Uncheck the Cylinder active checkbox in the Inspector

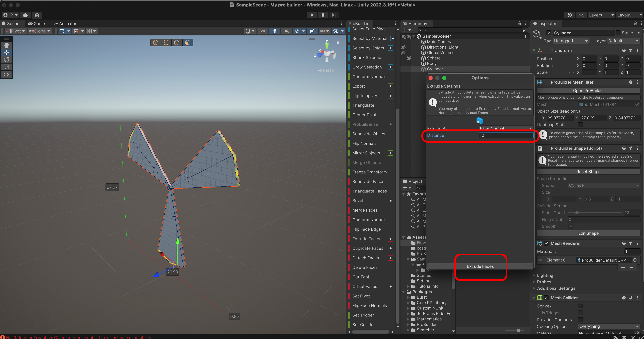pos(549,33)
